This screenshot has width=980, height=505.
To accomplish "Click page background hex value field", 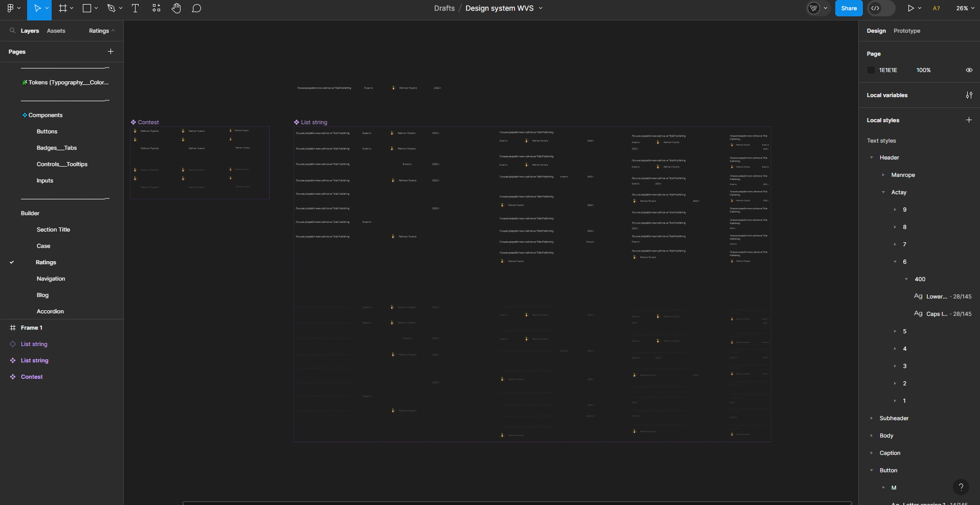I will (888, 70).
